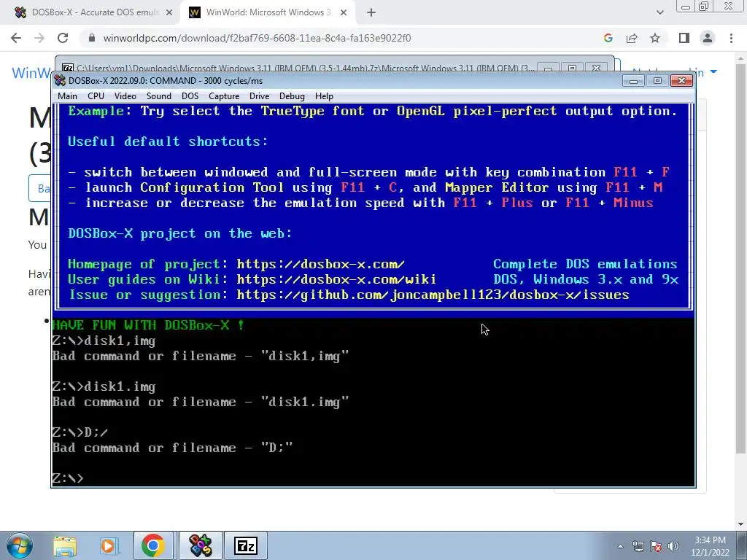Open the Drive menu in DOSBox-X
The width and height of the screenshot is (747, 560).
[259, 96]
